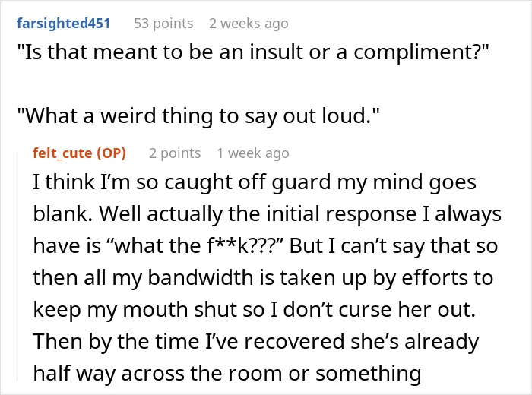Open farsighted451's user profile

pos(63,24)
